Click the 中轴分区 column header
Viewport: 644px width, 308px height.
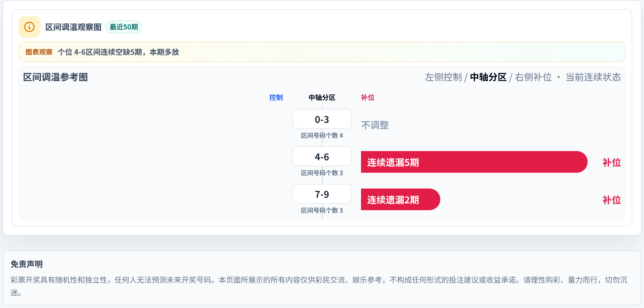(x=322, y=98)
